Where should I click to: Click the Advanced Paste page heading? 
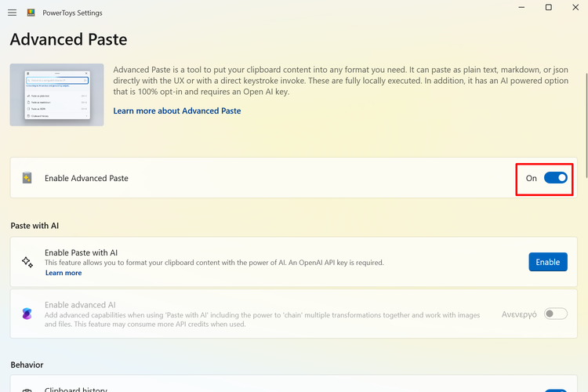(x=69, y=39)
